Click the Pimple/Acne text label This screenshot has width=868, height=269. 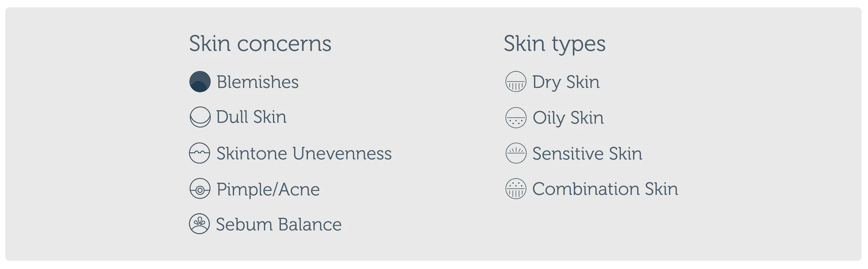[x=268, y=189]
